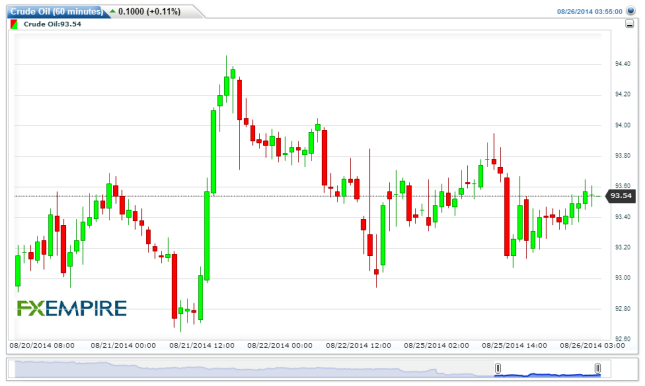Image resolution: width=645 pixels, height=386 pixels.
Task: Click the green up-arrow change indicator
Action: click(x=113, y=12)
